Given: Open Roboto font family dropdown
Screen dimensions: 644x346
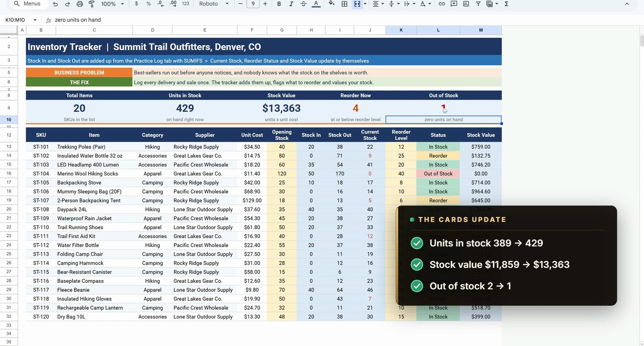Looking at the screenshot, I should tap(214, 4).
